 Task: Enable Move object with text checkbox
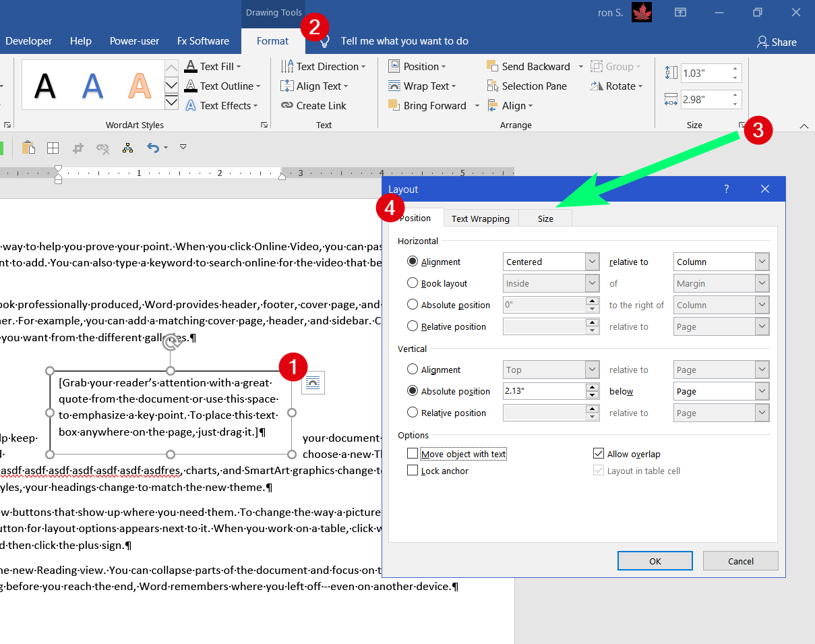413,454
